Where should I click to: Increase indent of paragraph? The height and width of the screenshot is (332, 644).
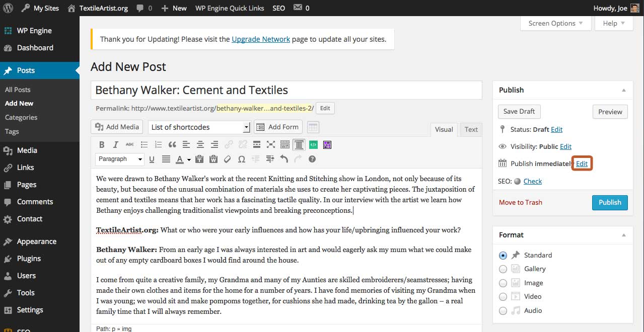pyautogui.click(x=270, y=159)
